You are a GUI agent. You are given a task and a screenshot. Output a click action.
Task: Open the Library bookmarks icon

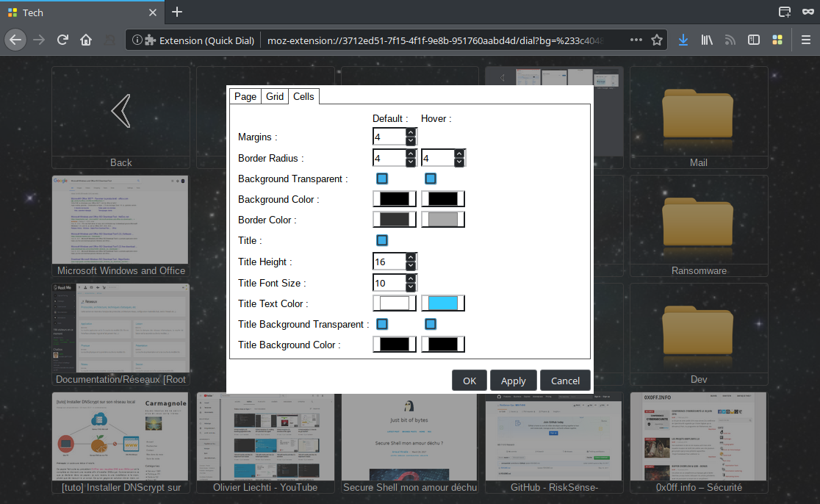tap(707, 40)
